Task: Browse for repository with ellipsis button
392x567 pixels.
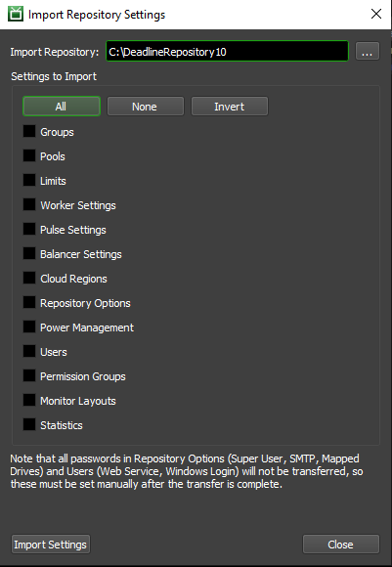Action: coord(368,51)
